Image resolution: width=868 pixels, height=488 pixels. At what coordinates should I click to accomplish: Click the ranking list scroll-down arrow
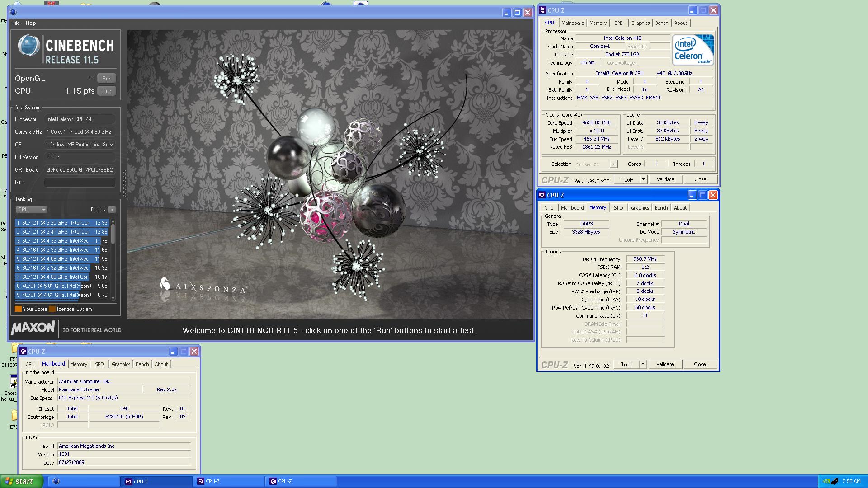(x=113, y=298)
